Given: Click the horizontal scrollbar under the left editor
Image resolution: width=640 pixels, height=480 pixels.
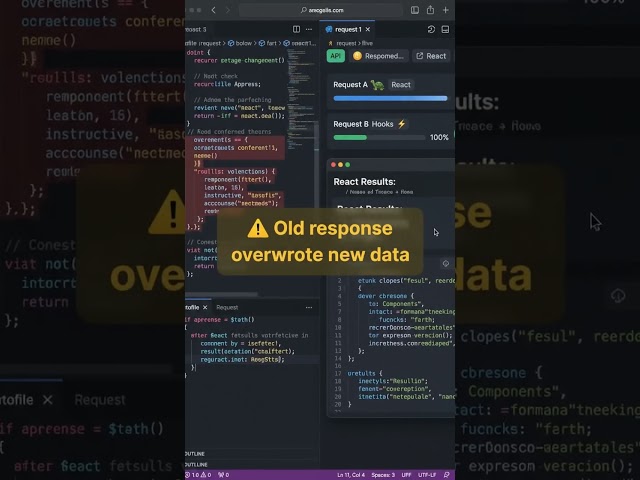Looking at the screenshot, I should coord(221,294).
